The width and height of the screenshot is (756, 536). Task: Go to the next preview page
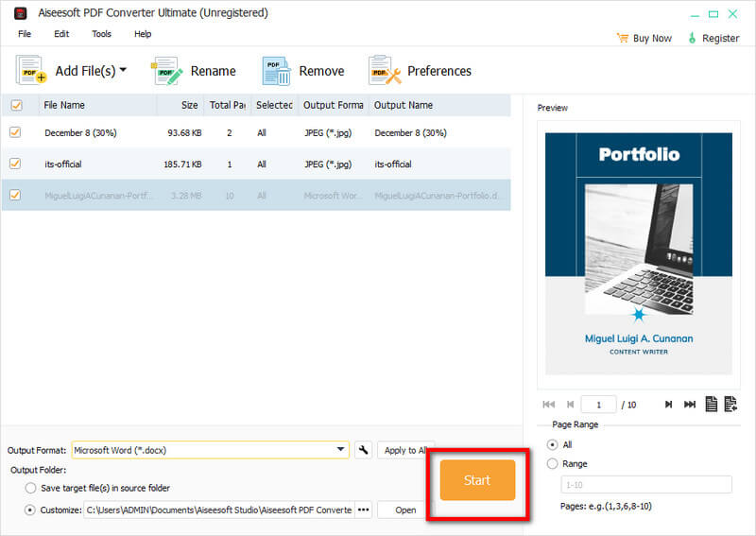coord(668,405)
